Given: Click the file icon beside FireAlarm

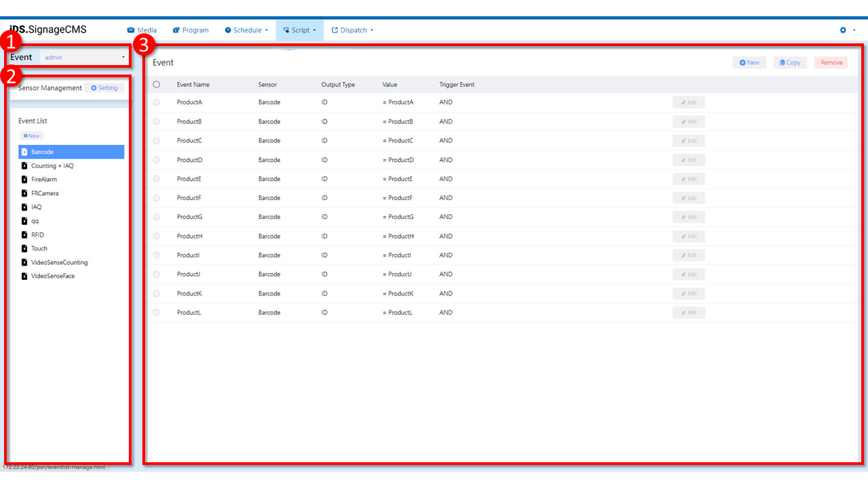Looking at the screenshot, I should pyautogui.click(x=24, y=180).
